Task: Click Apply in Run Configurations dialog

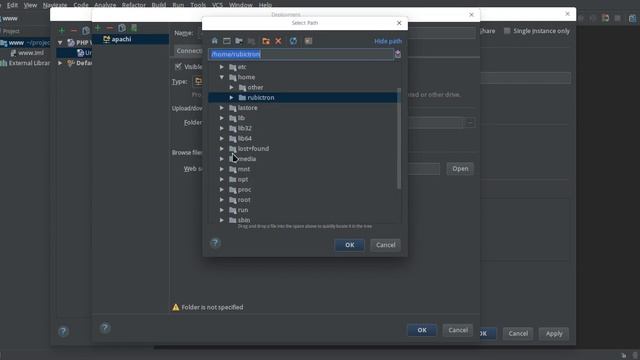Action: click(554, 333)
